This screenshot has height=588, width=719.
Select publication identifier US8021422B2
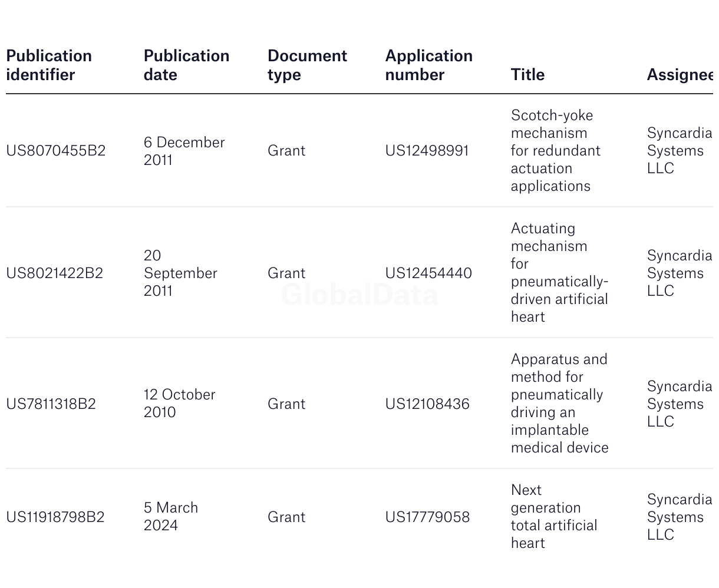point(55,273)
